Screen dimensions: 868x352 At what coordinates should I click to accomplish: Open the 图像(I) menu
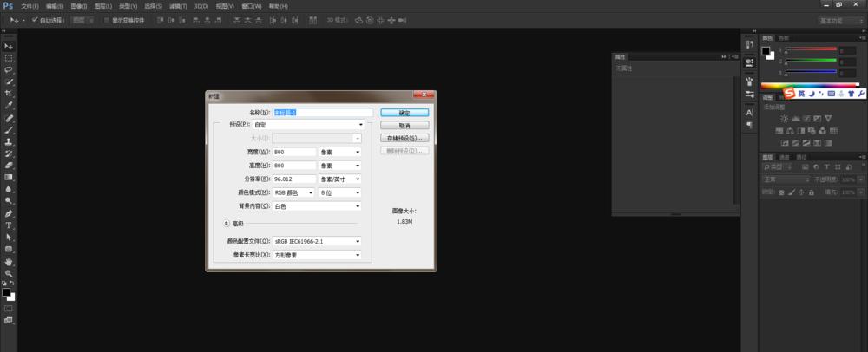pyautogui.click(x=79, y=6)
